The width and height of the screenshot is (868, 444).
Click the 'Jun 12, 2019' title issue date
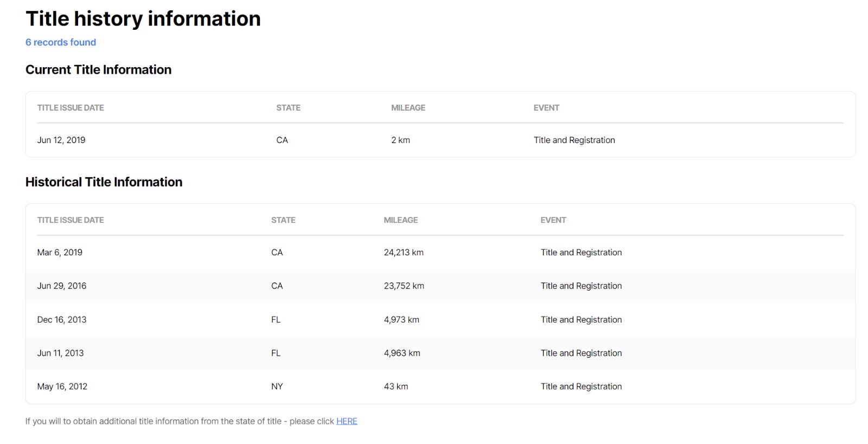pyautogui.click(x=61, y=140)
